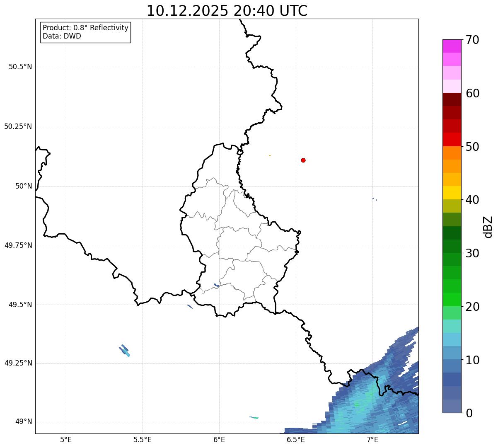Image resolution: width=498 pixels, height=448 pixels.
Task: Pick the magenta top colorbar swatch
Action: [x=452, y=46]
